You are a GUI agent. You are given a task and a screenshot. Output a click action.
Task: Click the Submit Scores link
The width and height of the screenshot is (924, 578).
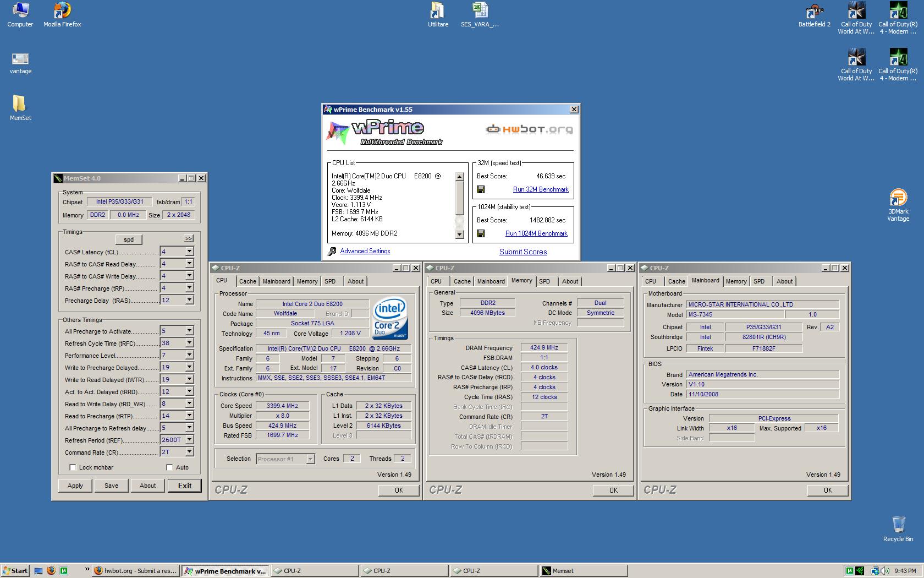click(523, 252)
